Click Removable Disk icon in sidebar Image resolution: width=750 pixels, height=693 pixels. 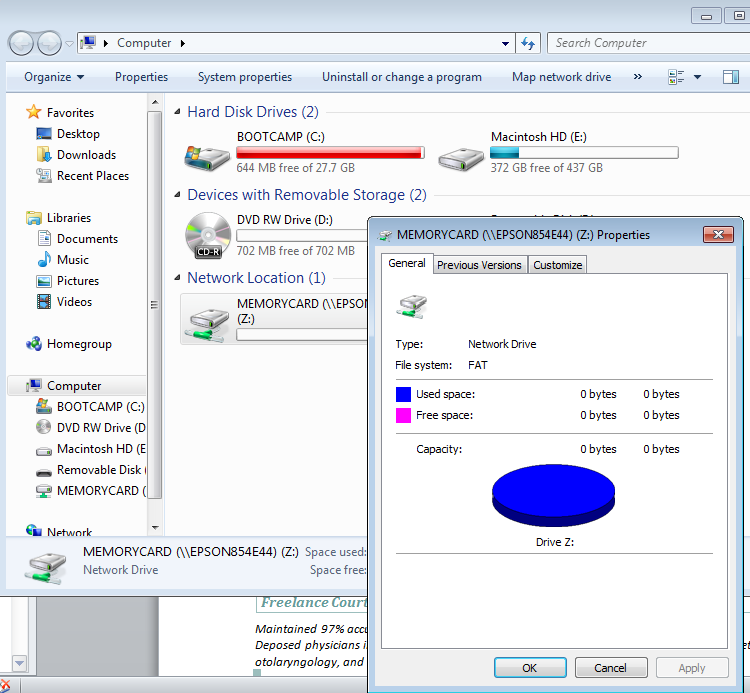pos(44,473)
